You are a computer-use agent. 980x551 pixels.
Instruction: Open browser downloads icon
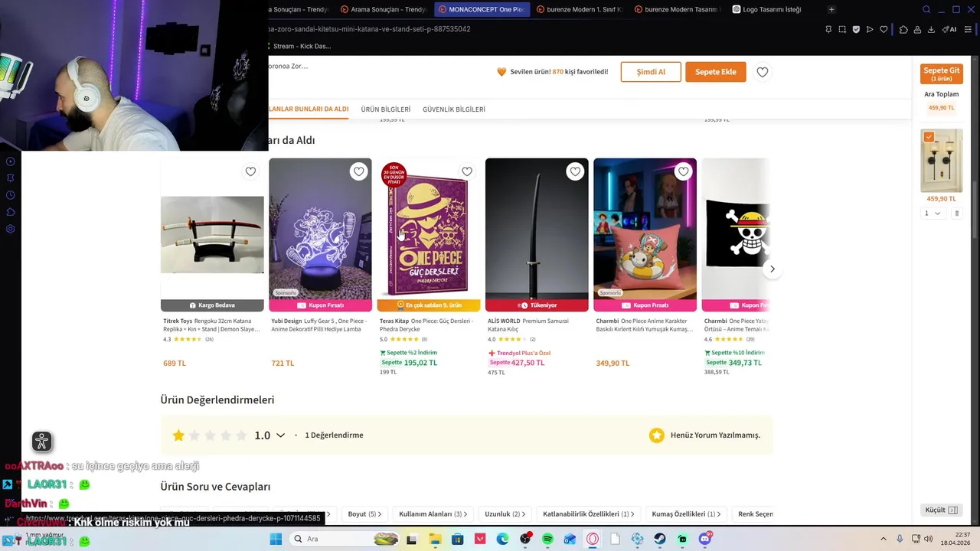pos(931,29)
